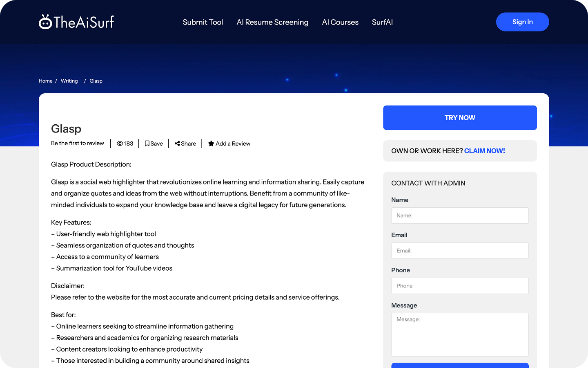Screen dimensions: 588x368
Task: Click the eye views icon next to 183
Action: coord(120,144)
